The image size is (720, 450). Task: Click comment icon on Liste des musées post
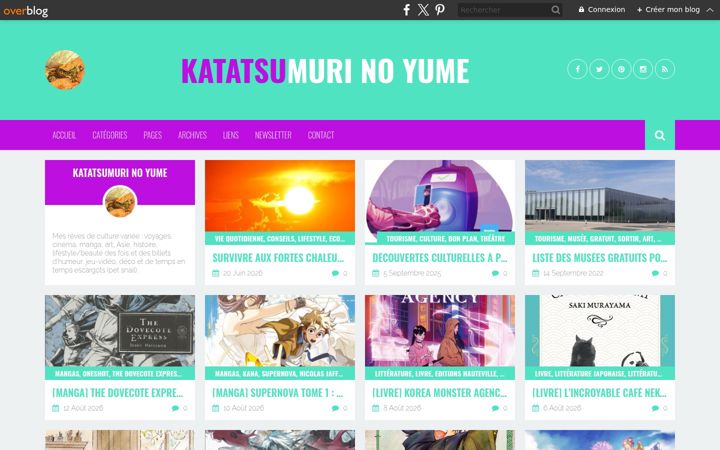[655, 273]
